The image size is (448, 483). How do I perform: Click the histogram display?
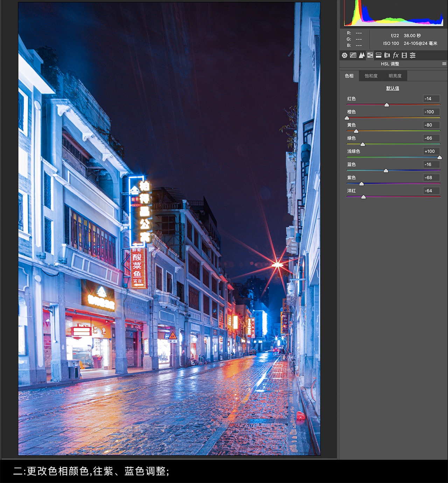pos(394,13)
